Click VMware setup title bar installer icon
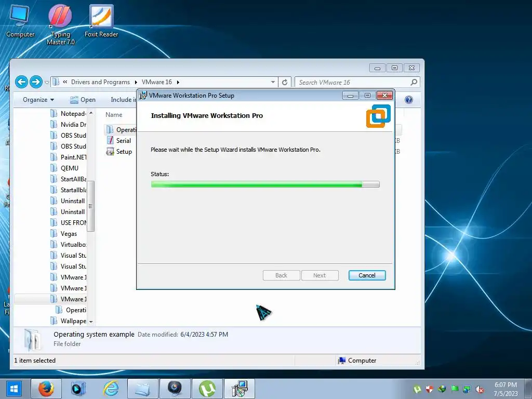Viewport: 532px width, 399px height. tap(143, 96)
